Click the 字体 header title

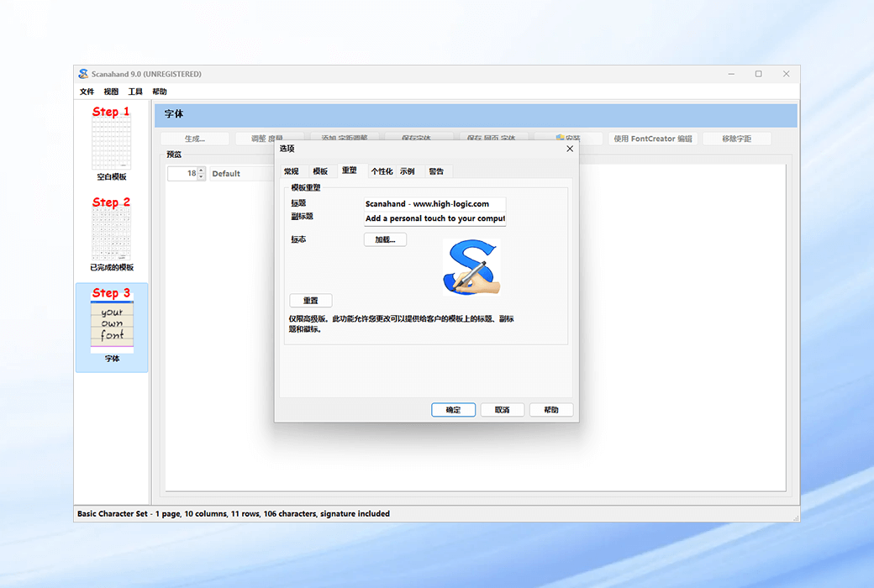point(174,114)
